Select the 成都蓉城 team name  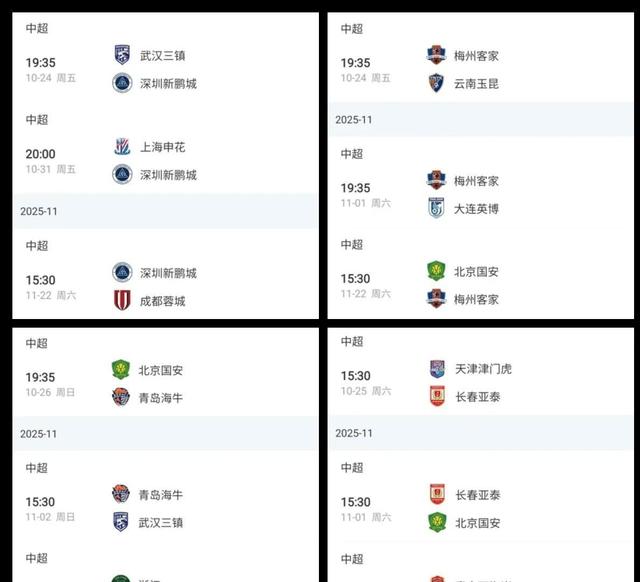pyautogui.click(x=162, y=300)
